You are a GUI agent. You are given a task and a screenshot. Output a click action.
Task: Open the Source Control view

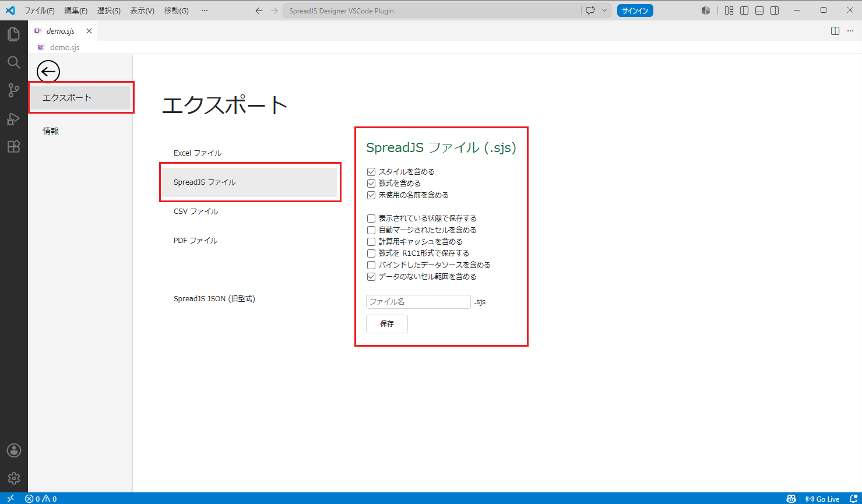click(x=13, y=90)
